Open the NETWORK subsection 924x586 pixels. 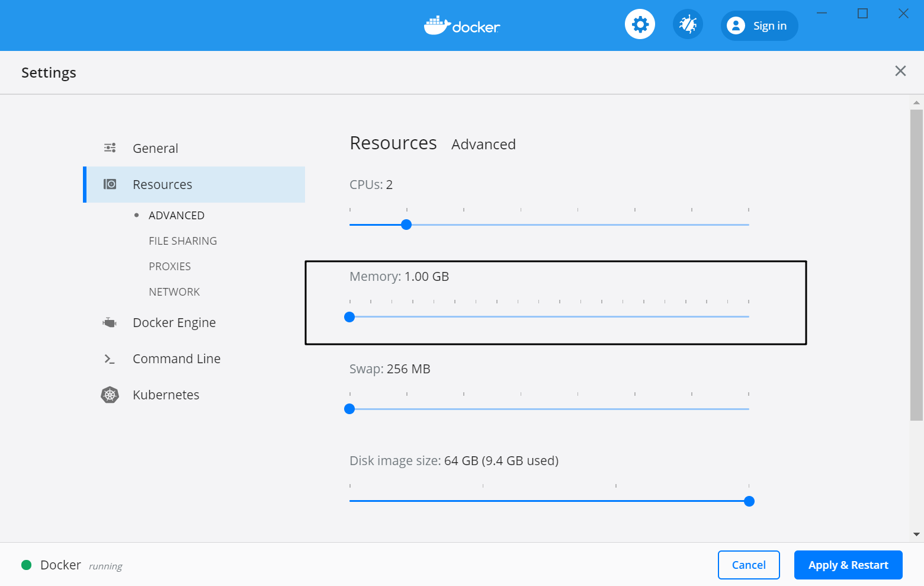[x=174, y=292]
